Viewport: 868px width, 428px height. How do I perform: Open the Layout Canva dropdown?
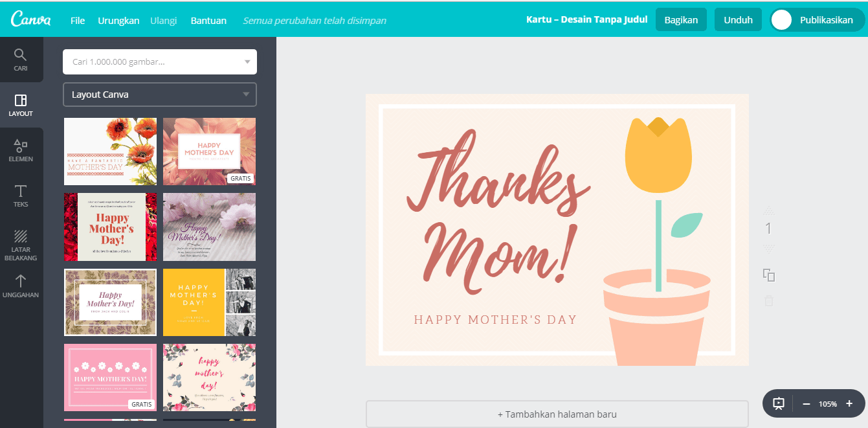point(160,95)
